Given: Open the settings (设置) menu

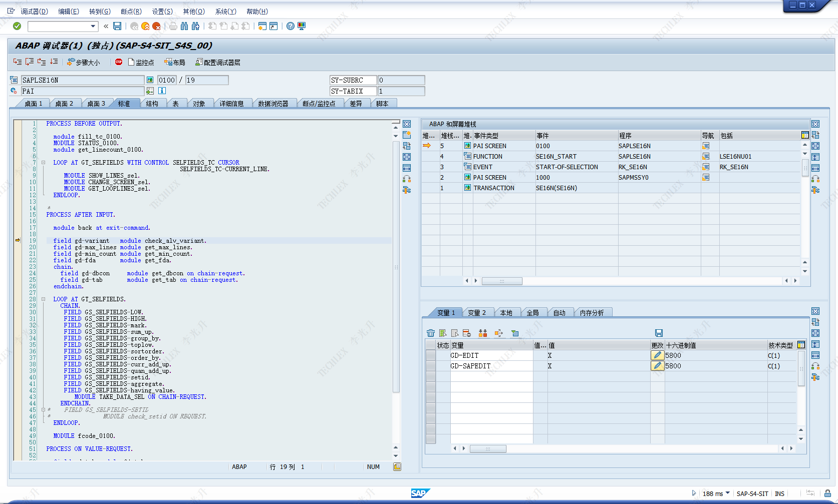Looking at the screenshot, I should pos(162,11).
